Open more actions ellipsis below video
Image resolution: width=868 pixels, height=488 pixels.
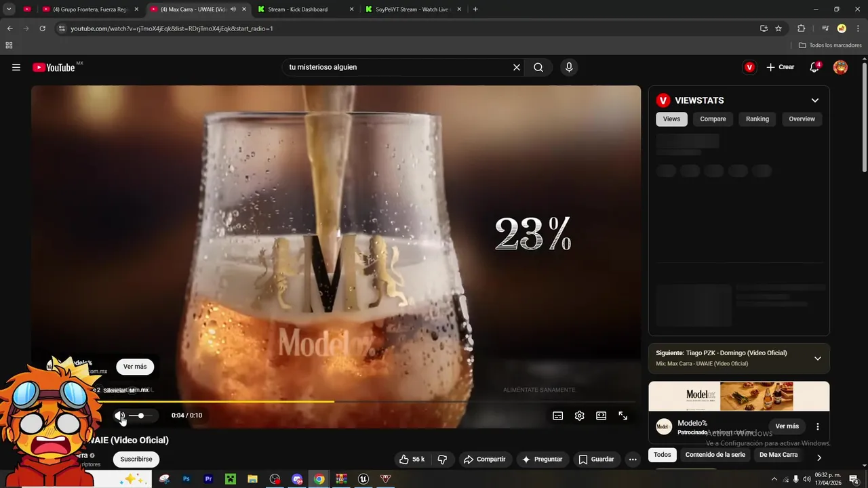click(x=633, y=459)
